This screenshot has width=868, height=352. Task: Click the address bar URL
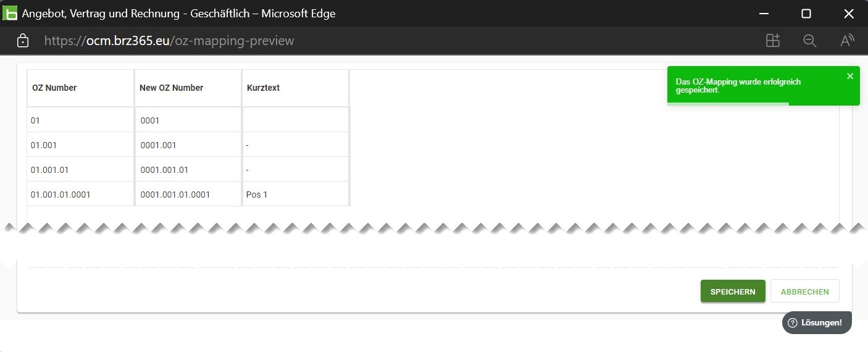(x=169, y=41)
